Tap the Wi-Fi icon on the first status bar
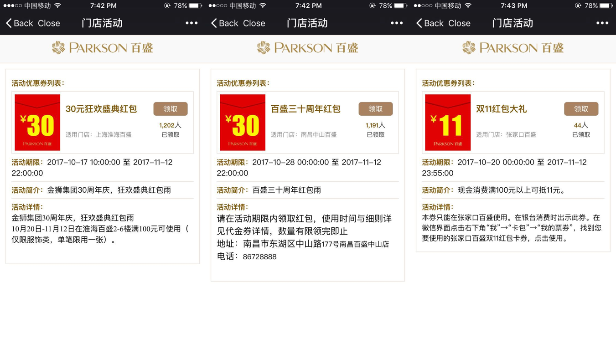Viewport: 616px width, 364px height. [x=57, y=6]
